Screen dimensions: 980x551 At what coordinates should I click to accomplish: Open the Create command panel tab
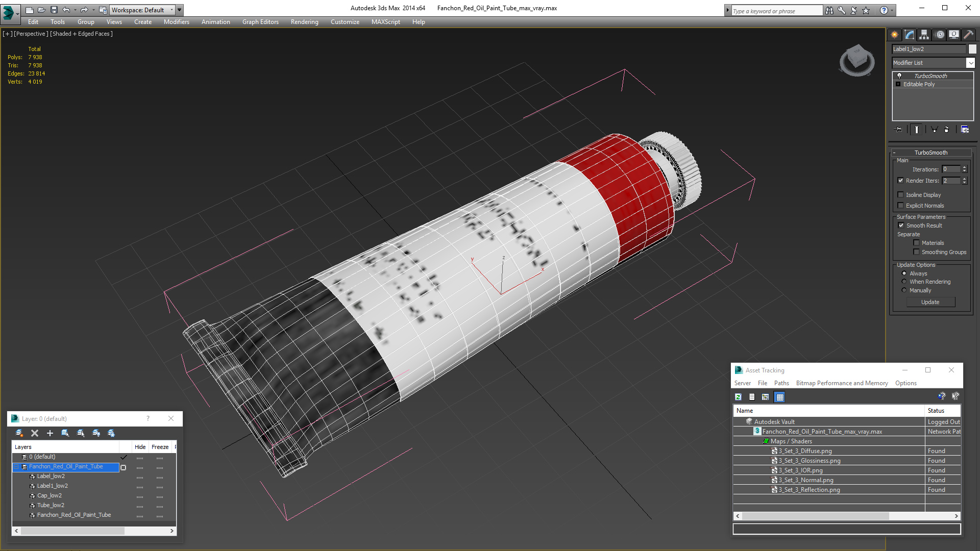894,35
